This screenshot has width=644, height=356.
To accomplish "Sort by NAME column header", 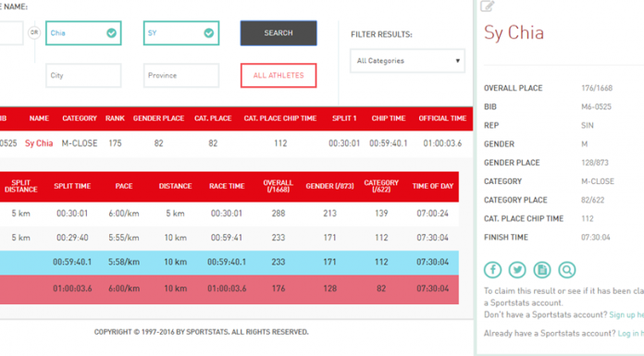I will tap(39, 118).
